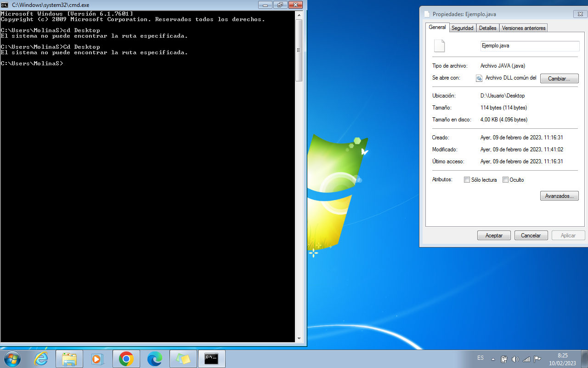Click the 114 bytes size value
Image resolution: width=588 pixels, height=368 pixels.
point(503,108)
